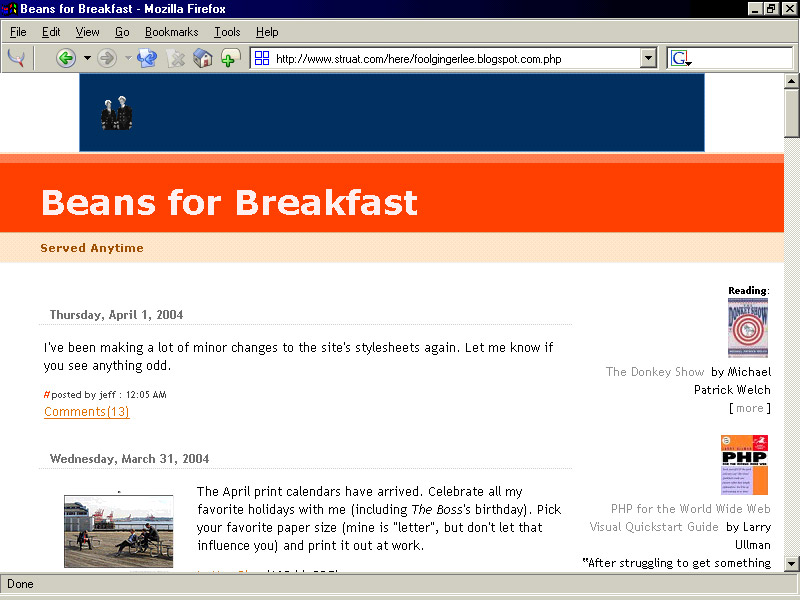This screenshot has height=600, width=800.
Task: Open the Bookmarks menu
Action: tap(171, 32)
